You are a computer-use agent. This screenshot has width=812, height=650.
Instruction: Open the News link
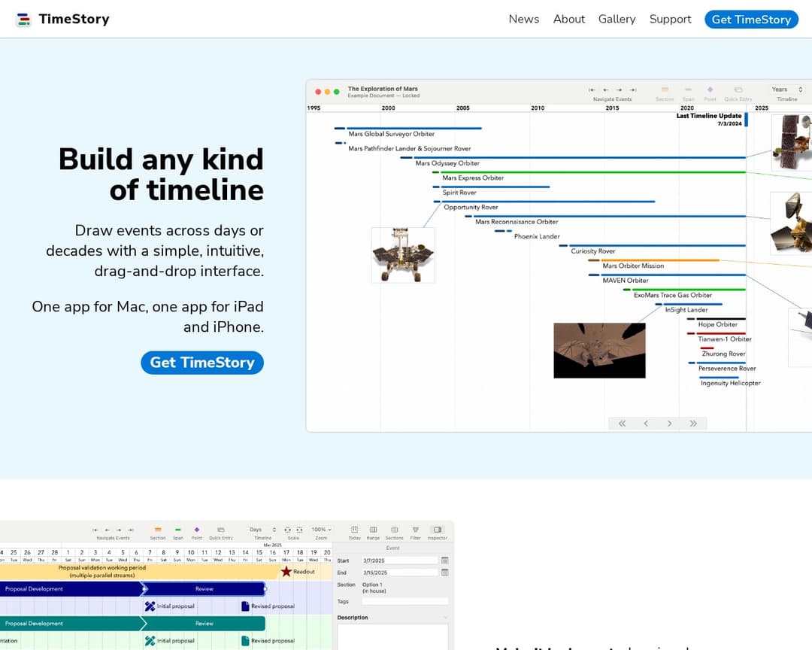(523, 19)
